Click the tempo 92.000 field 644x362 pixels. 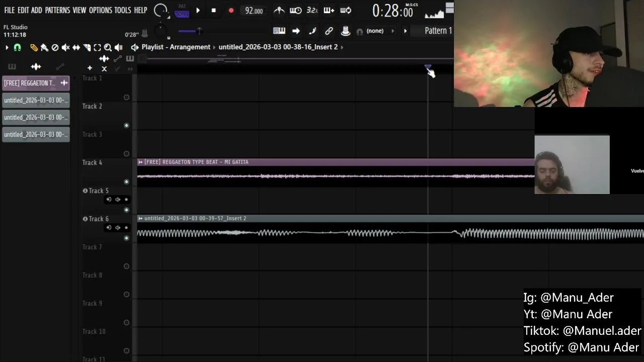254,11
